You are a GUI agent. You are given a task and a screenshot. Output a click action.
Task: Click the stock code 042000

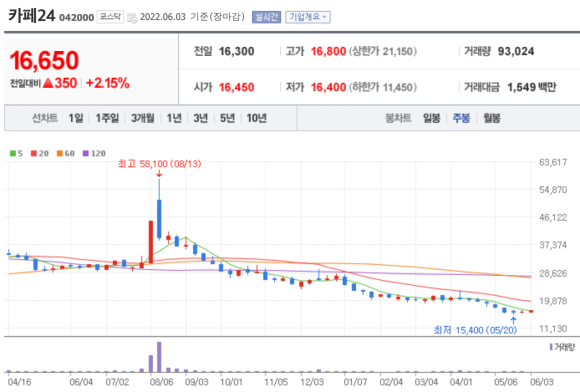(x=77, y=18)
